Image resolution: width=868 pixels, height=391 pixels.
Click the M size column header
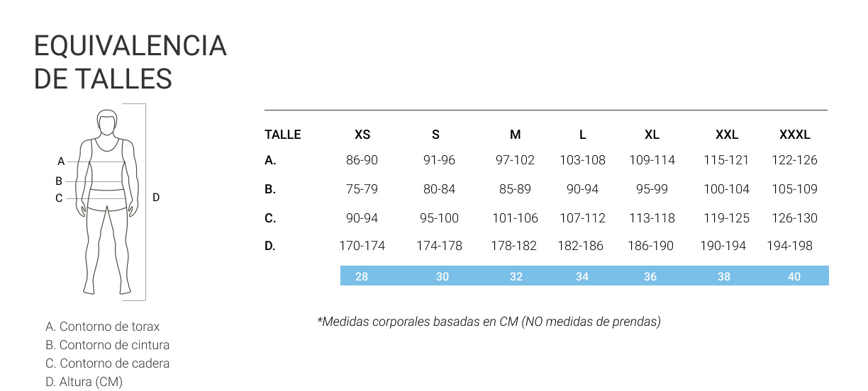point(516,135)
